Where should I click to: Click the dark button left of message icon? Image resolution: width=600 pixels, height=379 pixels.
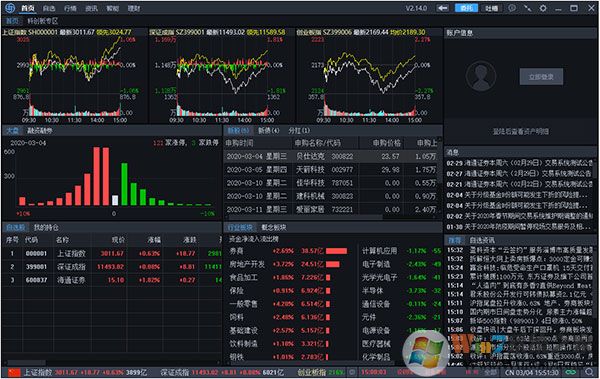pos(491,8)
